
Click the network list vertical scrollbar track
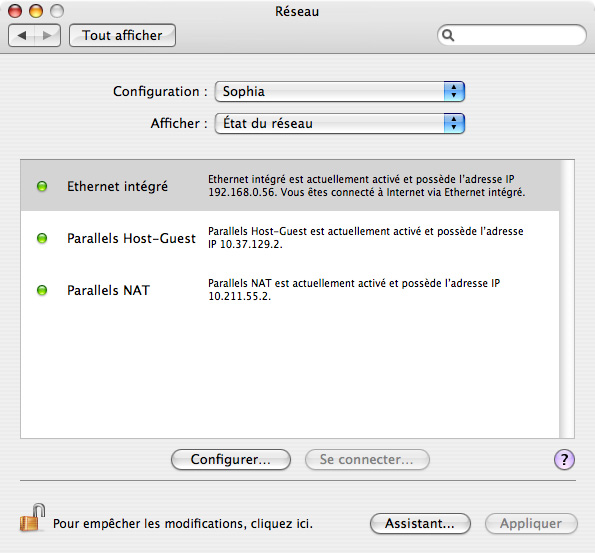[x=567, y=299]
